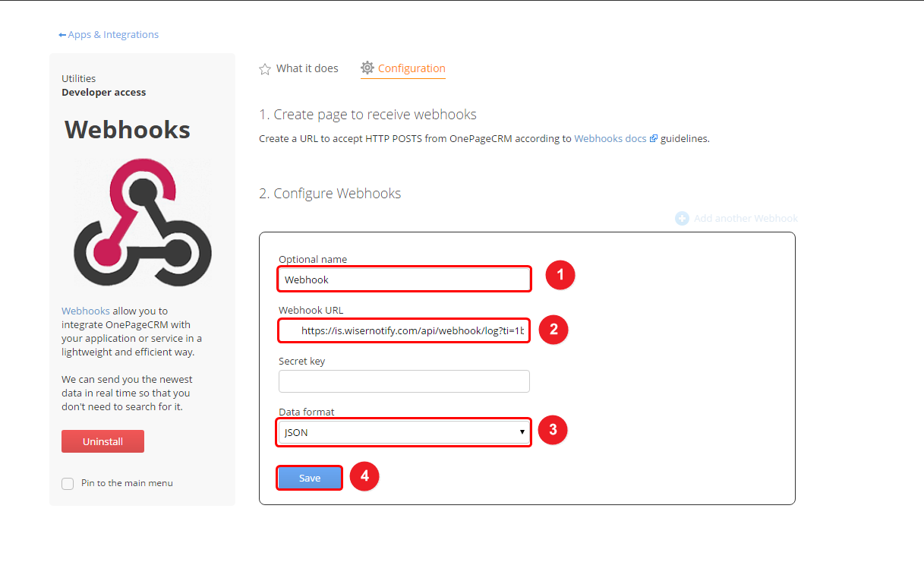This screenshot has width=924, height=575.
Task: Click the back arrow beside Apps & Integrations
Action: click(62, 35)
